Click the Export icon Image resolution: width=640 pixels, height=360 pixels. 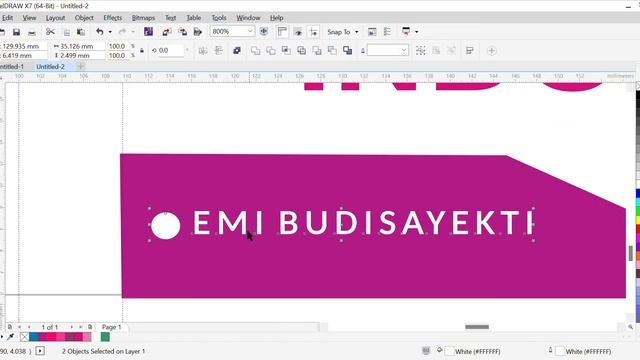point(182,32)
